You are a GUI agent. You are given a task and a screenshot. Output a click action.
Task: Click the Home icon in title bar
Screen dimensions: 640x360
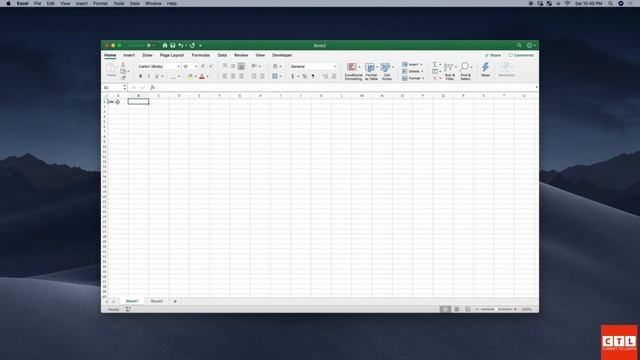click(x=165, y=45)
